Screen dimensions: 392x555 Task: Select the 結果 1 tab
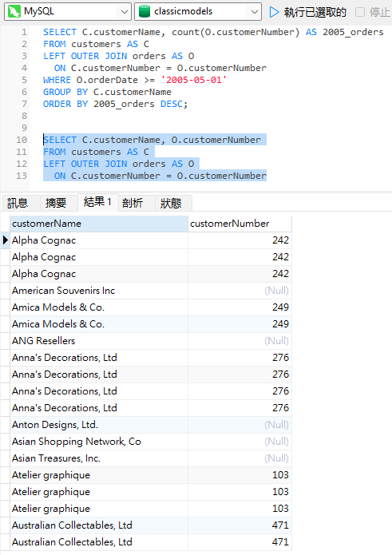coord(97,202)
